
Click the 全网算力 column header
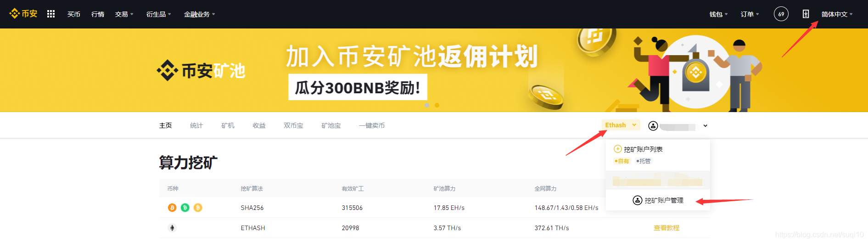tap(545, 189)
